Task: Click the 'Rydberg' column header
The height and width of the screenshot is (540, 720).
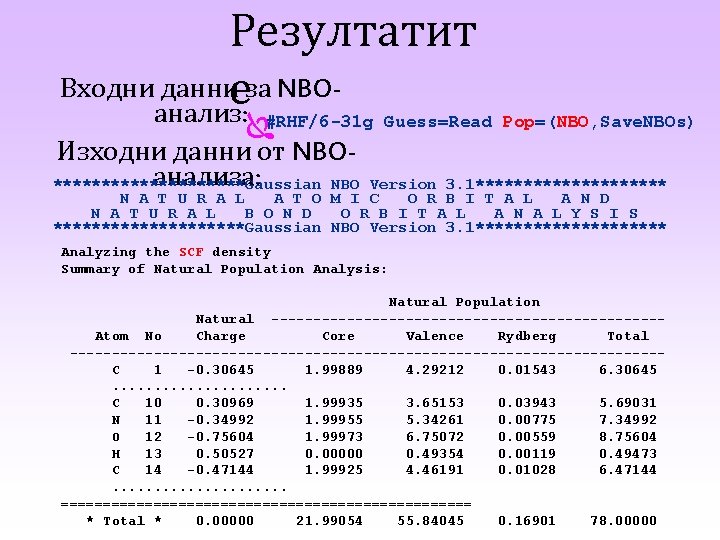Action: (527, 337)
